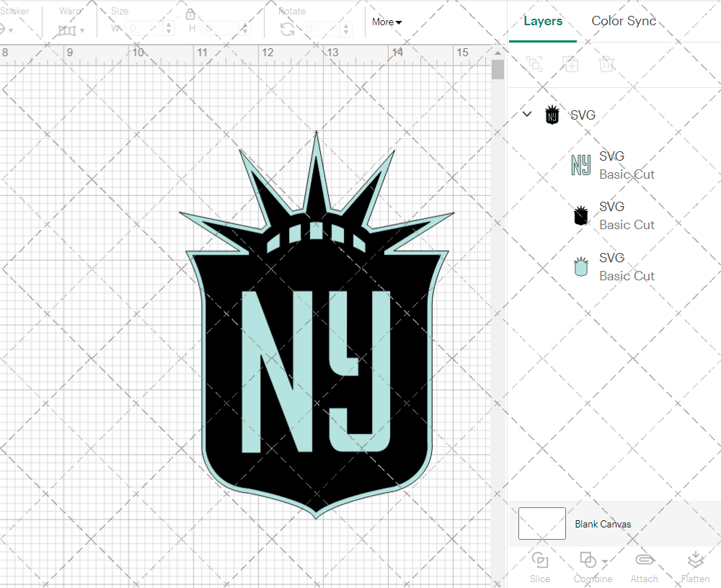Screen dimensions: 721x588
Task: Toggle the size aspect ratio lock
Action: tap(190, 15)
